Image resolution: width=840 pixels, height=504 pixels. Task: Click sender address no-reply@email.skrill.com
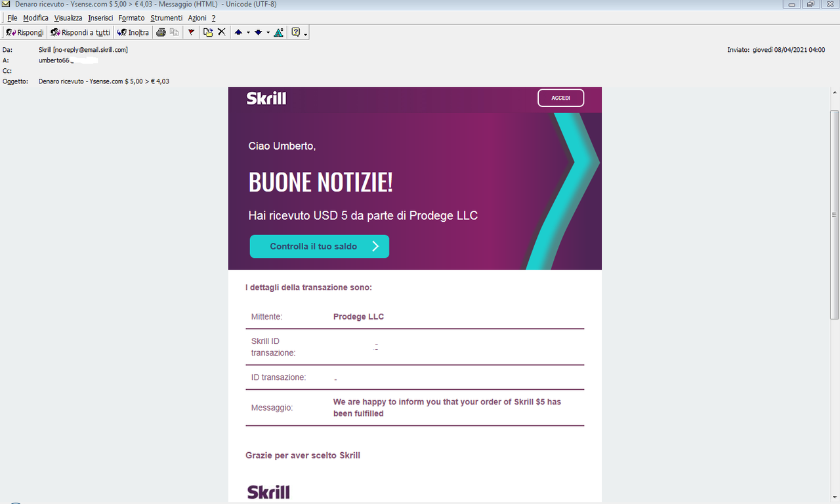pyautogui.click(x=91, y=50)
